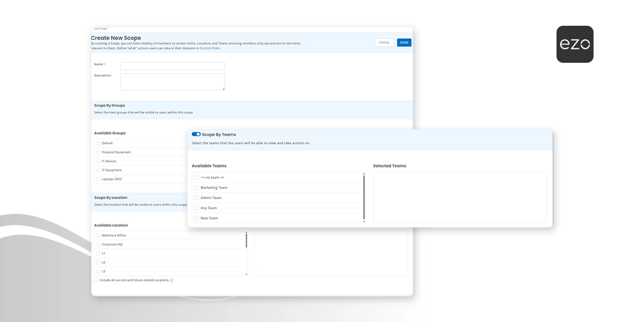
Task: Check the Baltimore Office location
Action: click(99, 235)
